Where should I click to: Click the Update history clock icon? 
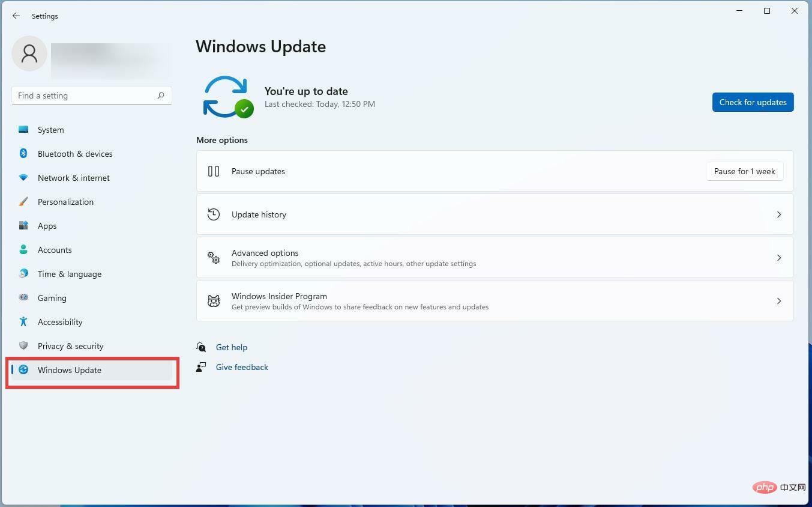214,214
